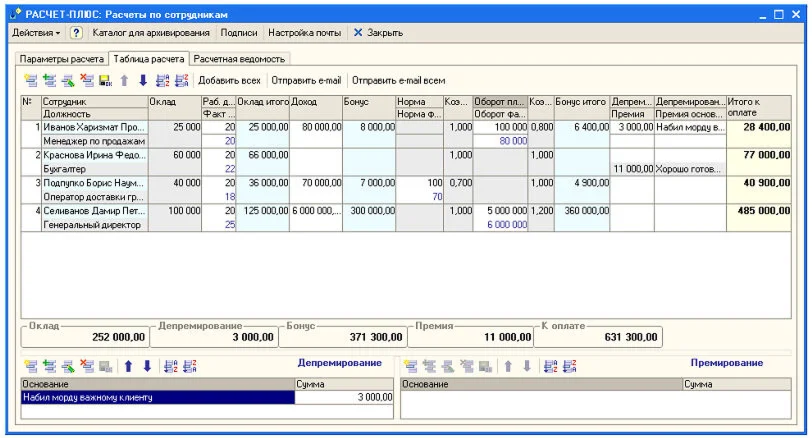The height and width of the screenshot is (438, 812).
Task: Click move down arrow in Депремирование panel
Action: point(146,366)
